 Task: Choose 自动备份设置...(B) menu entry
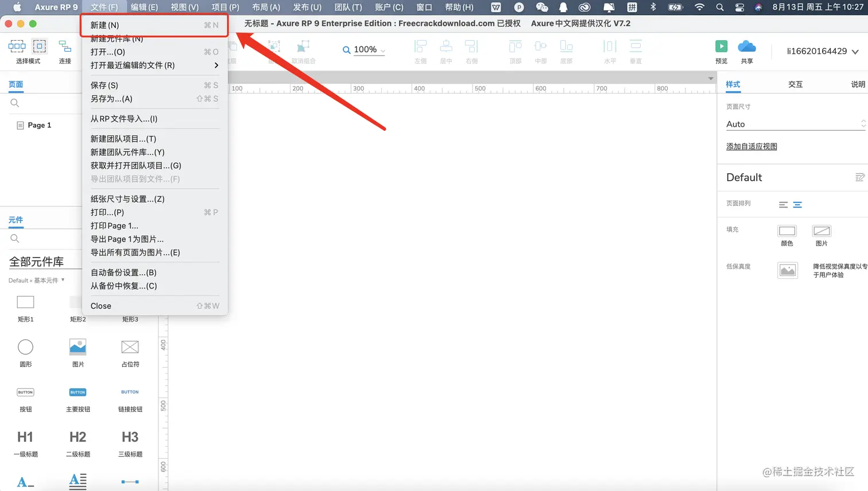point(154,272)
